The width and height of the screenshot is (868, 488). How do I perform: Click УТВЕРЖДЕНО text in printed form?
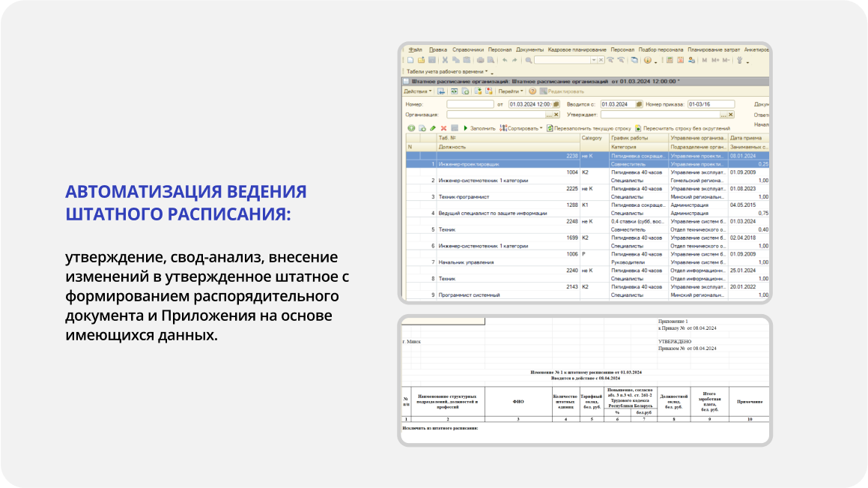click(x=675, y=342)
